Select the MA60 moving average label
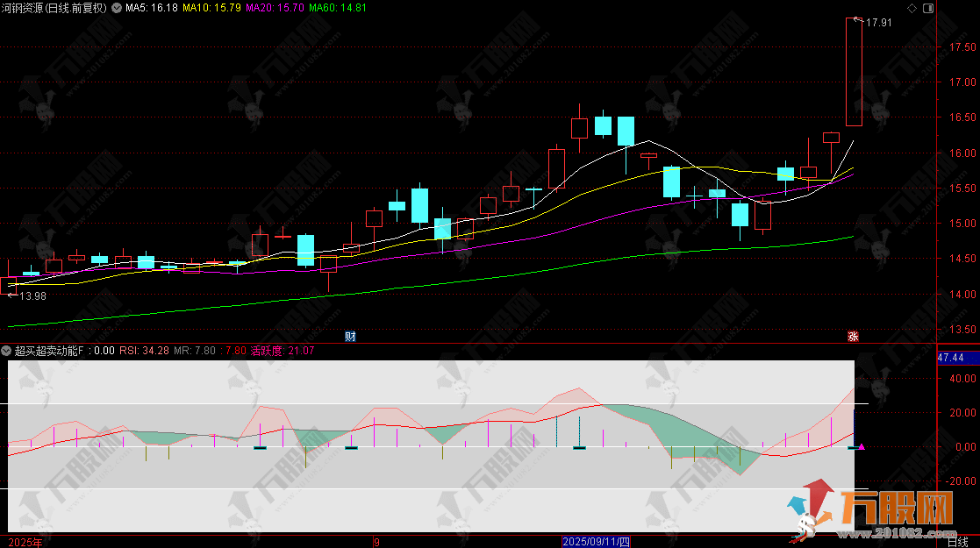Screen dimensions: 980x548 338,8
